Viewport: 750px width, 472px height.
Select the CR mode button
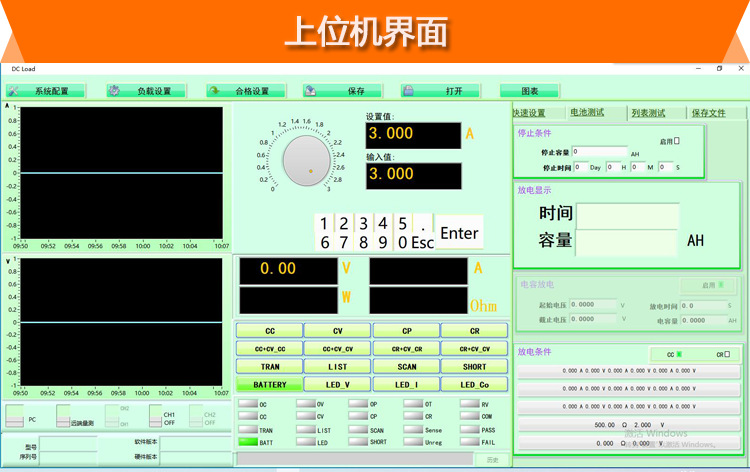(474, 331)
